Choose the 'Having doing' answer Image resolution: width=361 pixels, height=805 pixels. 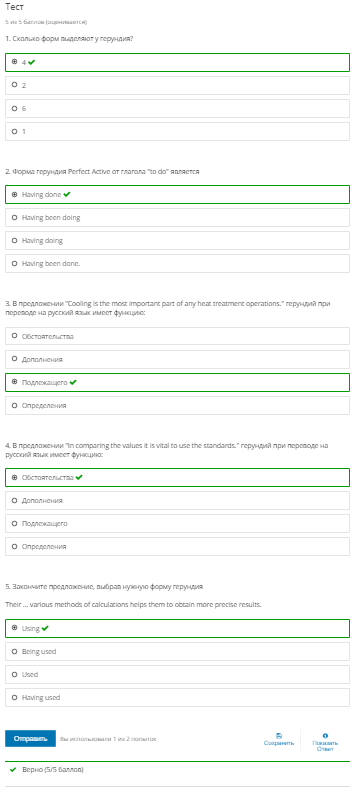177,240
